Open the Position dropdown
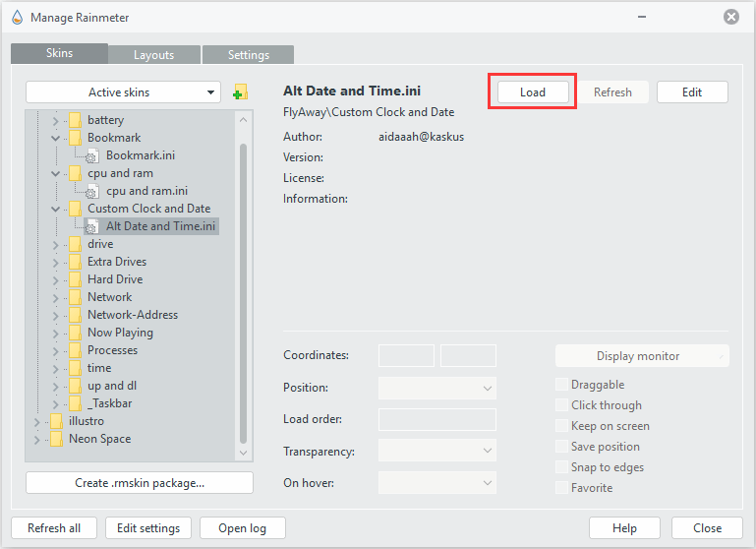756x549 pixels. click(437, 388)
